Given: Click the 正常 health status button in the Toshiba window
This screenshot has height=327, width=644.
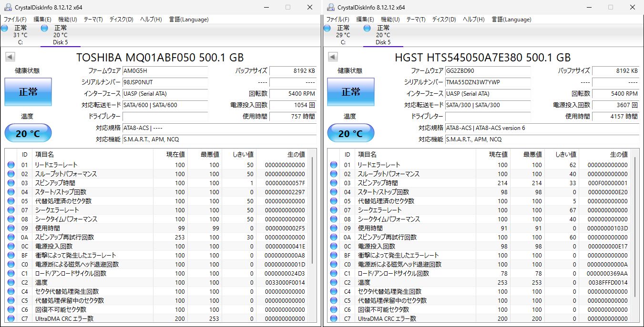Looking at the screenshot, I should click(28, 92).
